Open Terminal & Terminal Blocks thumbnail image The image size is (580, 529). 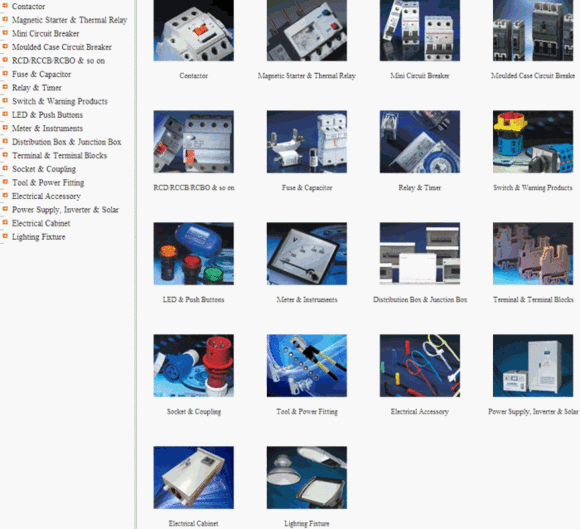tap(533, 254)
